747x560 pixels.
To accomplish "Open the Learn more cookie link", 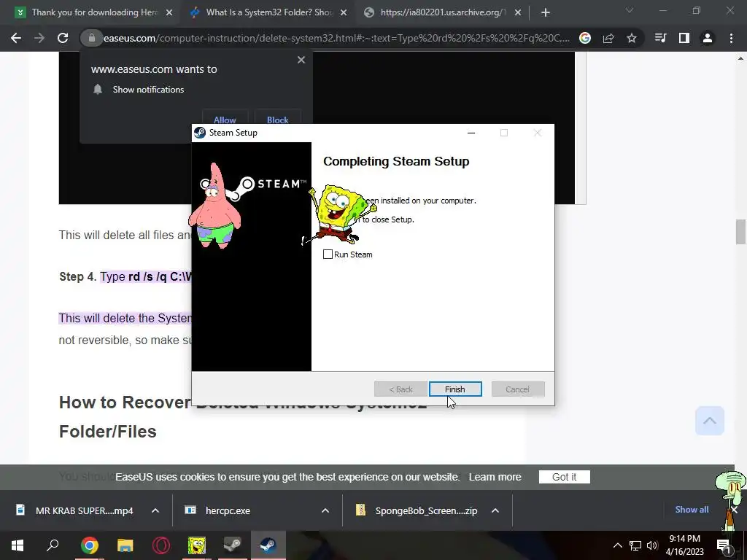I will click(x=495, y=477).
